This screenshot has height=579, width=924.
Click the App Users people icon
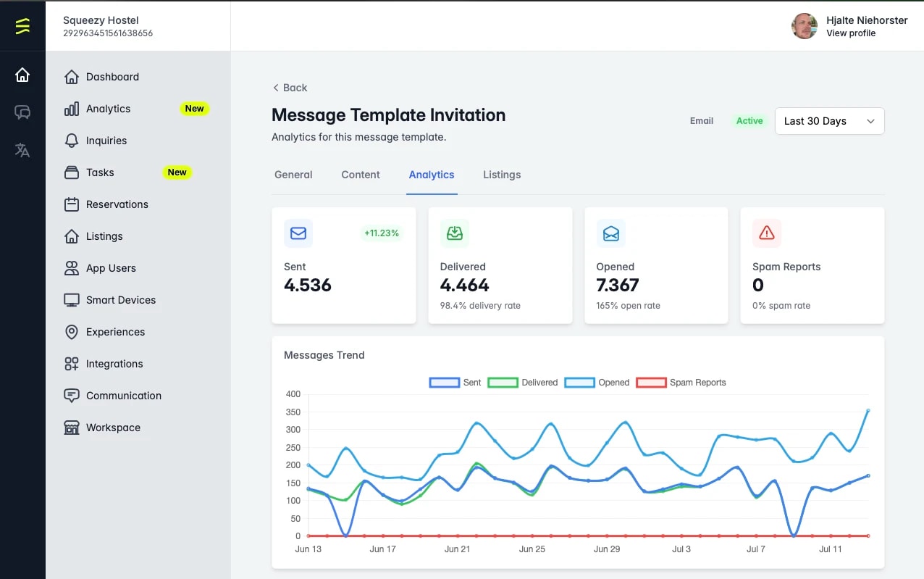71,268
